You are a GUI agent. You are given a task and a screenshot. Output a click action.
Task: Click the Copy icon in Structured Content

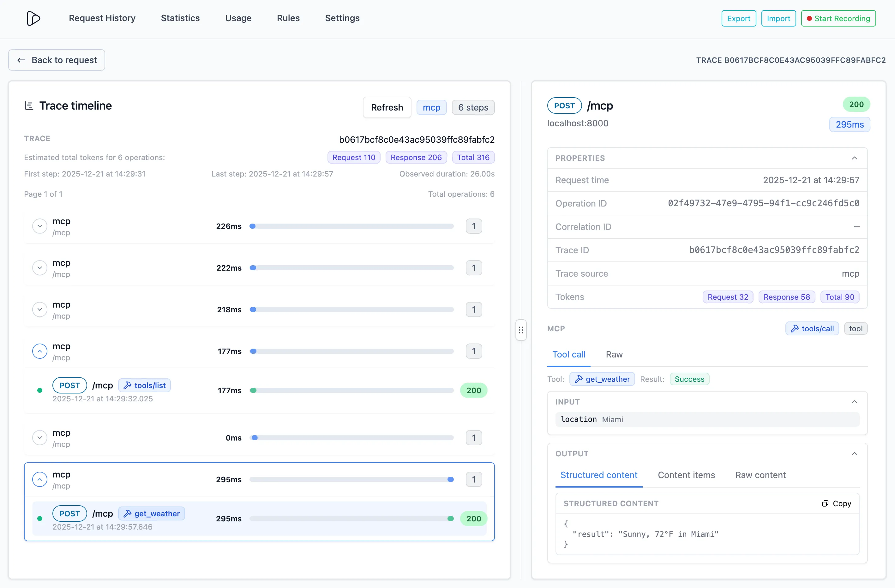click(825, 503)
